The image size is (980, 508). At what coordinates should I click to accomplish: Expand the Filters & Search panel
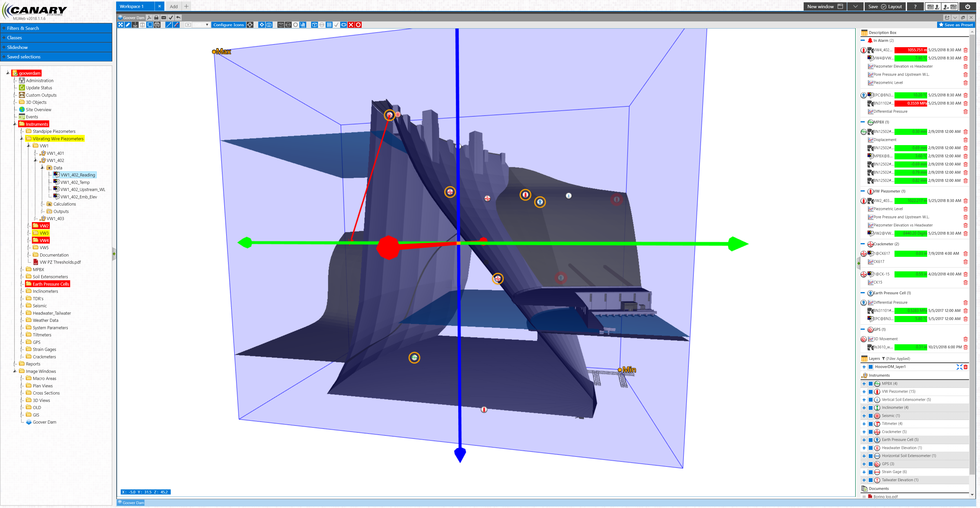(x=56, y=28)
